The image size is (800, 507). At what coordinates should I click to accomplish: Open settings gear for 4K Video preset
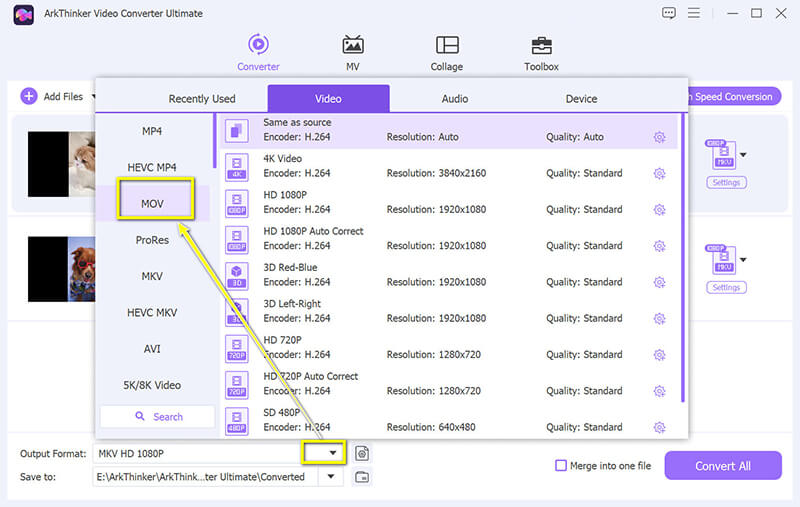click(659, 173)
